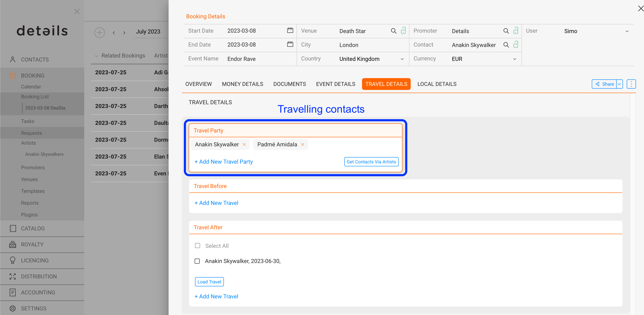The height and width of the screenshot is (315, 644).
Task: Remove Padmé Amidala from Travel Party
Action: [302, 144]
